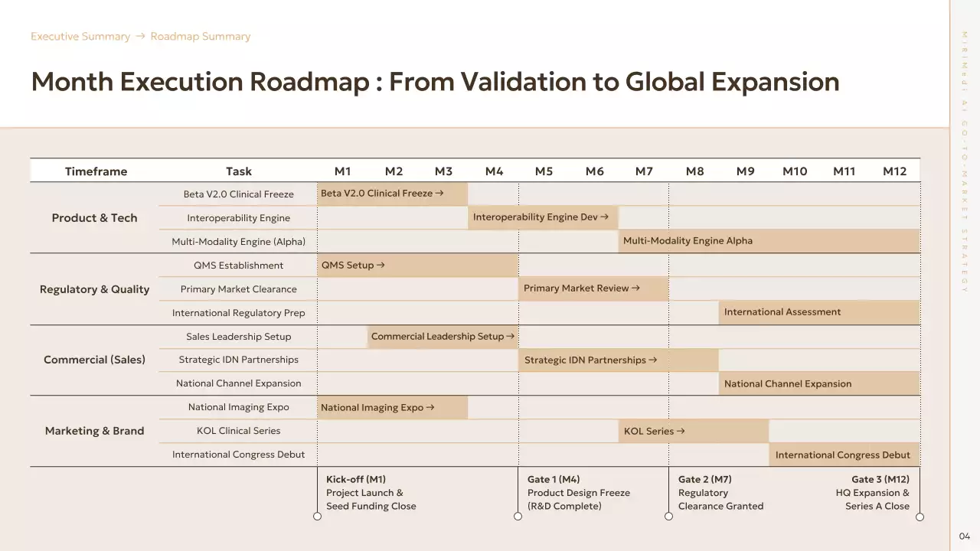Select the Commercial Leadership Setup bar

[443, 337]
